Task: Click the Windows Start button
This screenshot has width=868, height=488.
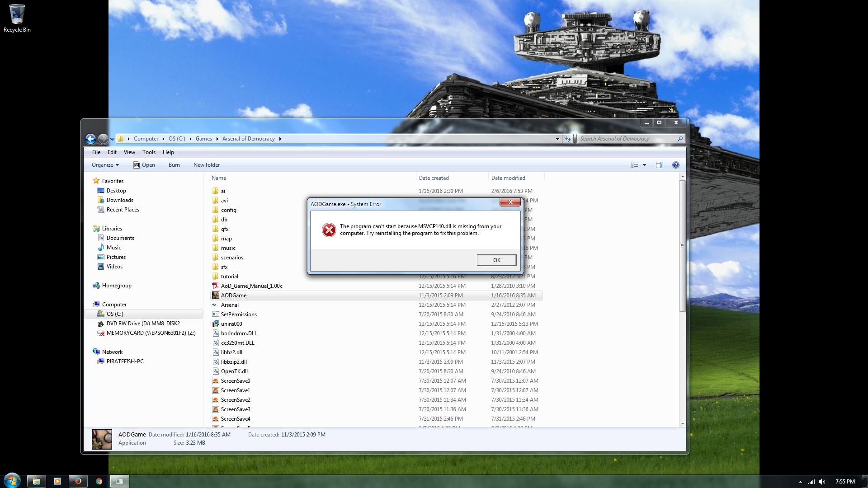Action: [x=12, y=480]
